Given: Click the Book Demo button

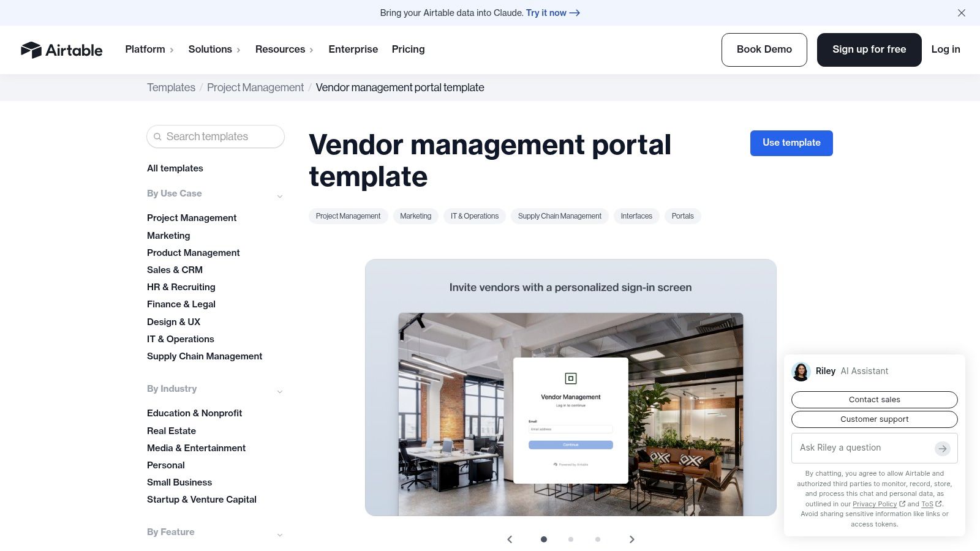Looking at the screenshot, I should tap(764, 50).
